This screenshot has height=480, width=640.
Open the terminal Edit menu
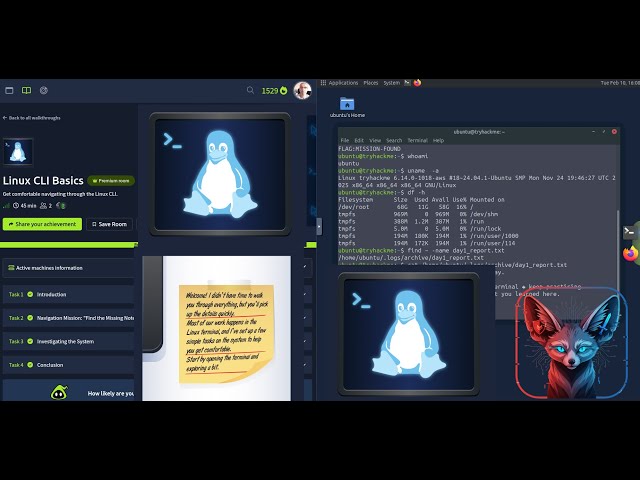tap(359, 140)
